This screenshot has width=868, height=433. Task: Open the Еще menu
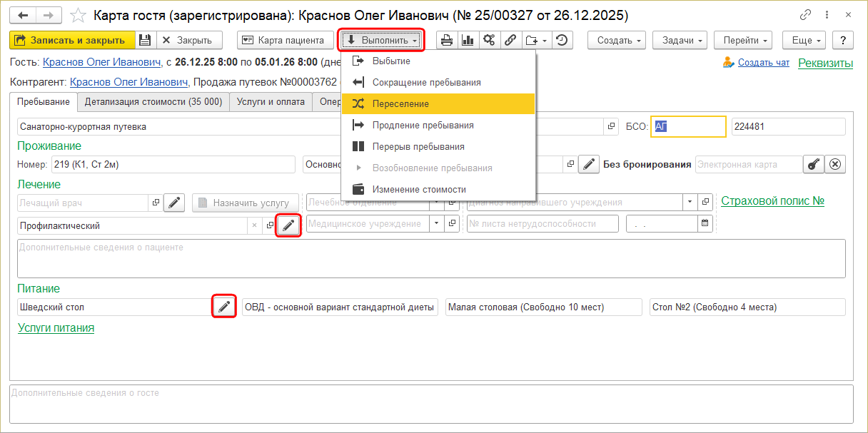click(804, 41)
